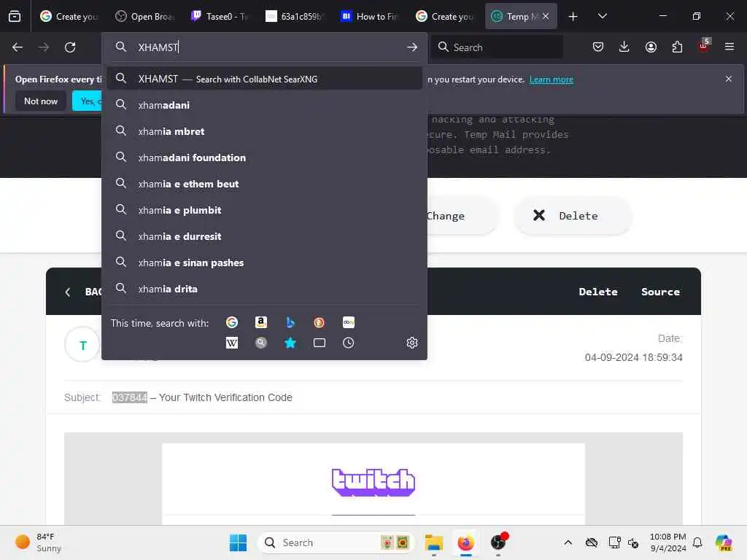Screen dimensions: 747x560
Task: Open Firefox from the taskbar
Action: tap(465, 542)
